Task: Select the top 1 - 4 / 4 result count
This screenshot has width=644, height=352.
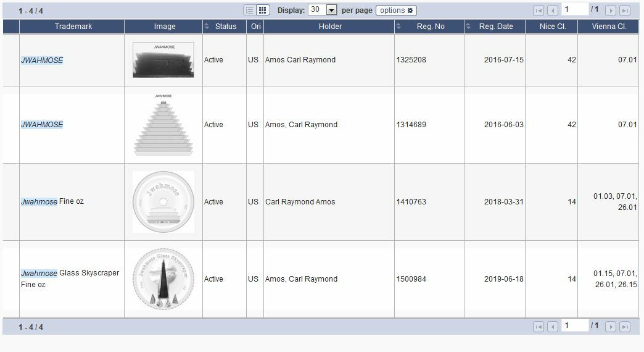Action: pos(31,11)
